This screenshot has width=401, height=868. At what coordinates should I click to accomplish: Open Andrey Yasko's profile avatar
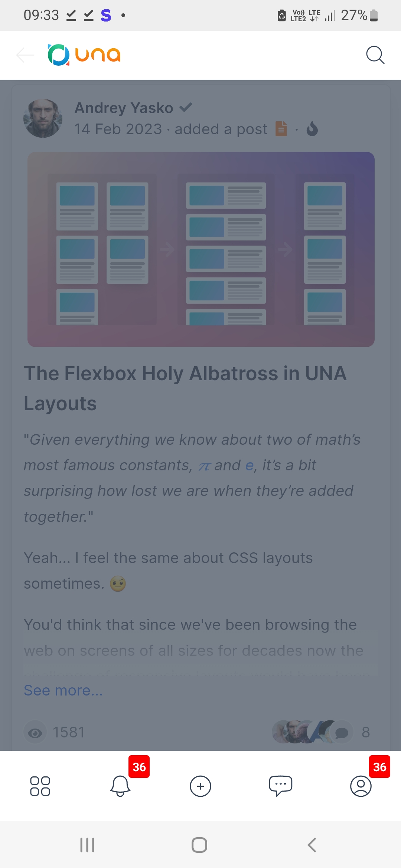[x=43, y=118]
